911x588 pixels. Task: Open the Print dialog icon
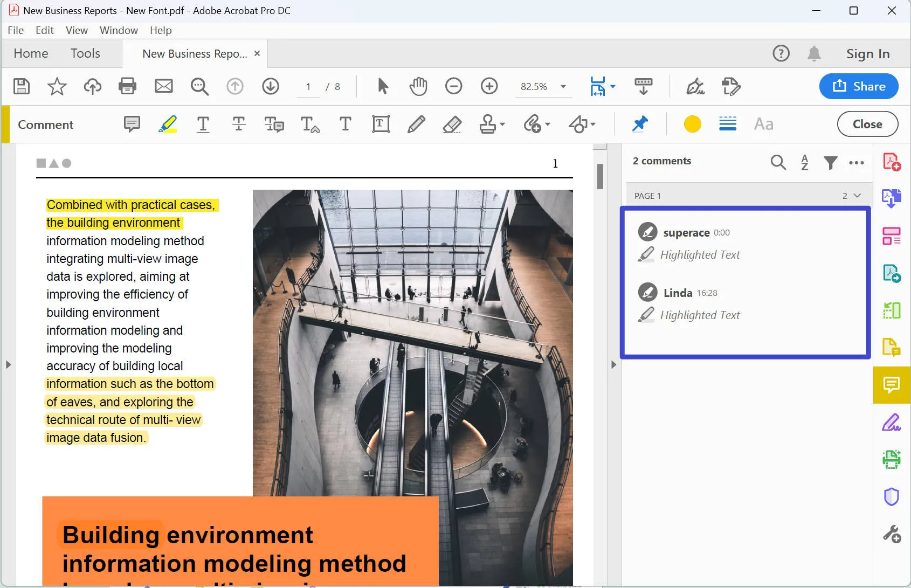(127, 86)
